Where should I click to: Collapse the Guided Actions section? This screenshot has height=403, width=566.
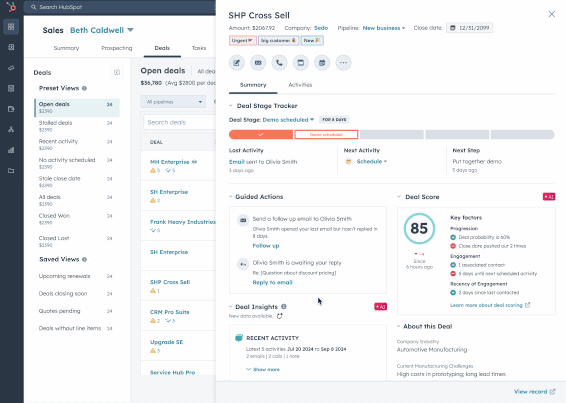tap(230, 197)
